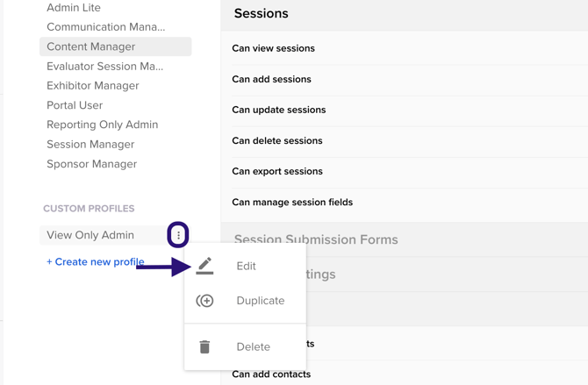The width and height of the screenshot is (588, 385).
Task: Select the View Only Admin custom profile
Action: coord(90,235)
